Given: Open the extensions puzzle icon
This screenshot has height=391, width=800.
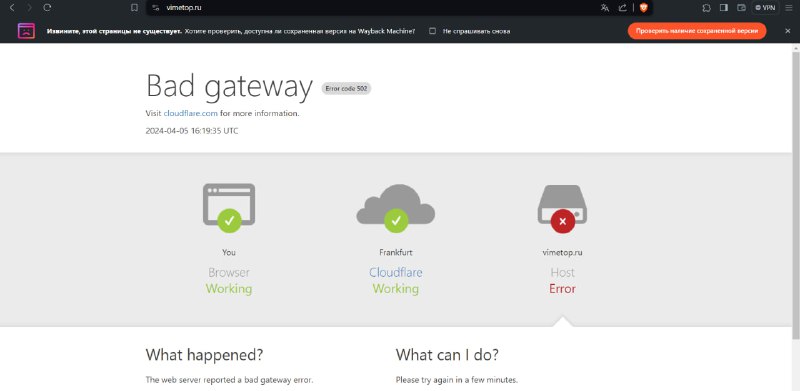Looking at the screenshot, I should coord(706,8).
